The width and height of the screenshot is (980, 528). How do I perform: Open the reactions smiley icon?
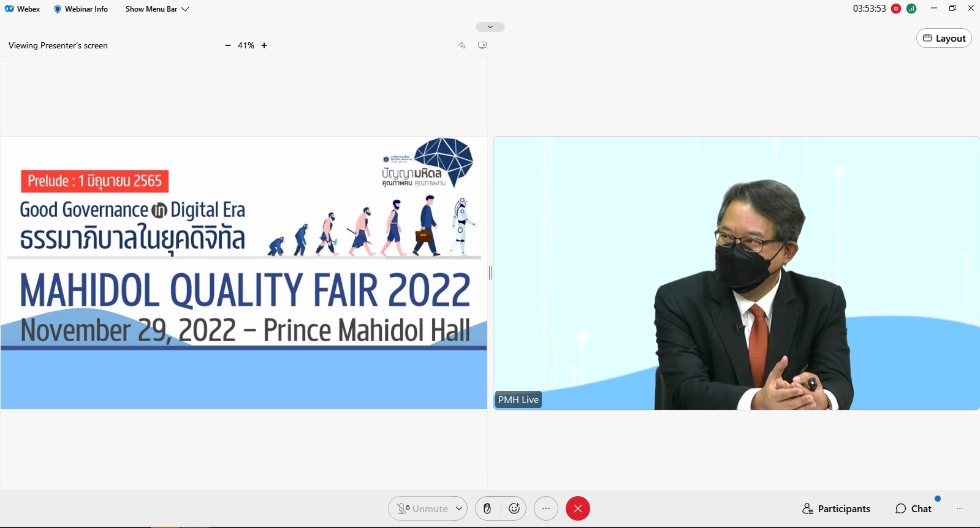[x=514, y=508]
